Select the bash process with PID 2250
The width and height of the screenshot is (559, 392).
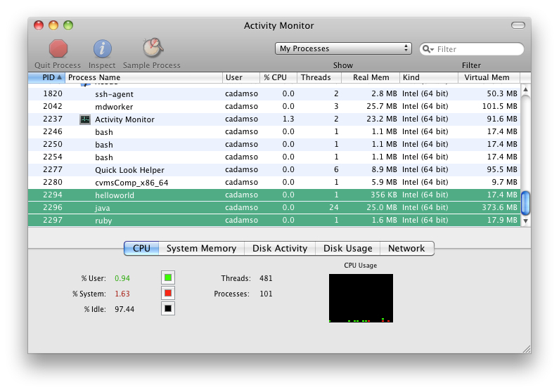tap(274, 144)
